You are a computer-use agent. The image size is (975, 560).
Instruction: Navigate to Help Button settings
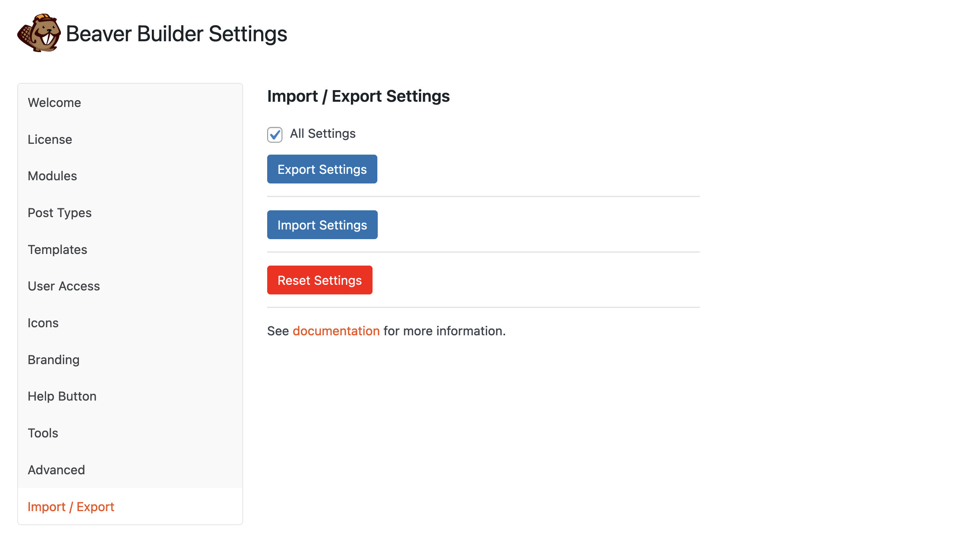(62, 396)
